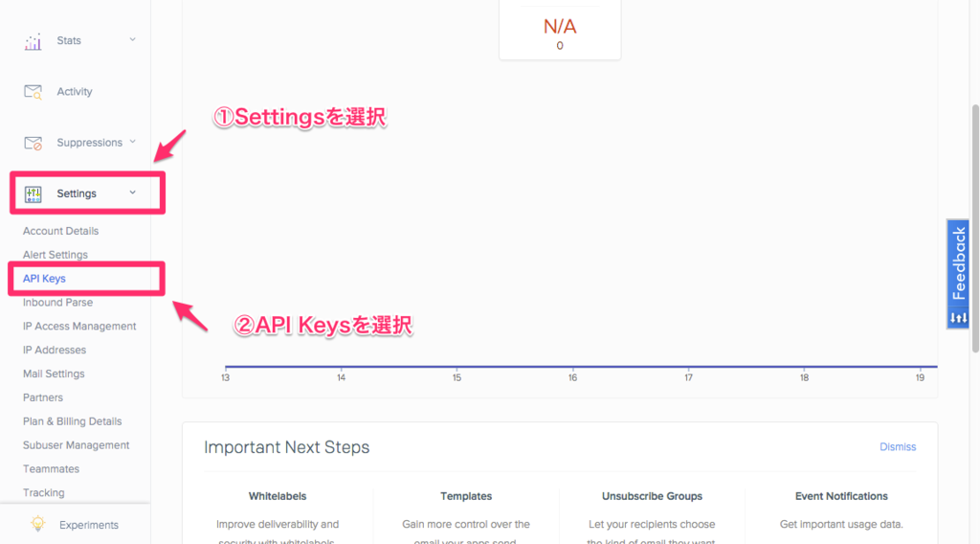Click the Stats bar chart icon
Viewport: 980px width, 544px height.
click(x=33, y=41)
